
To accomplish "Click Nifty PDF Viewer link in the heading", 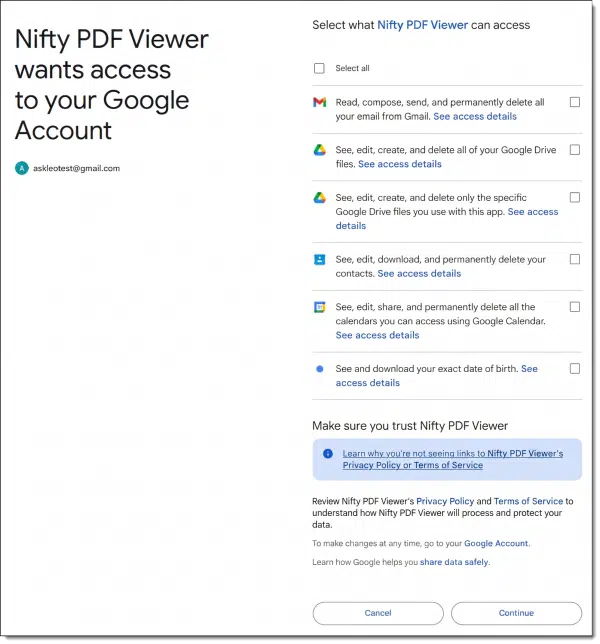I will [x=423, y=25].
